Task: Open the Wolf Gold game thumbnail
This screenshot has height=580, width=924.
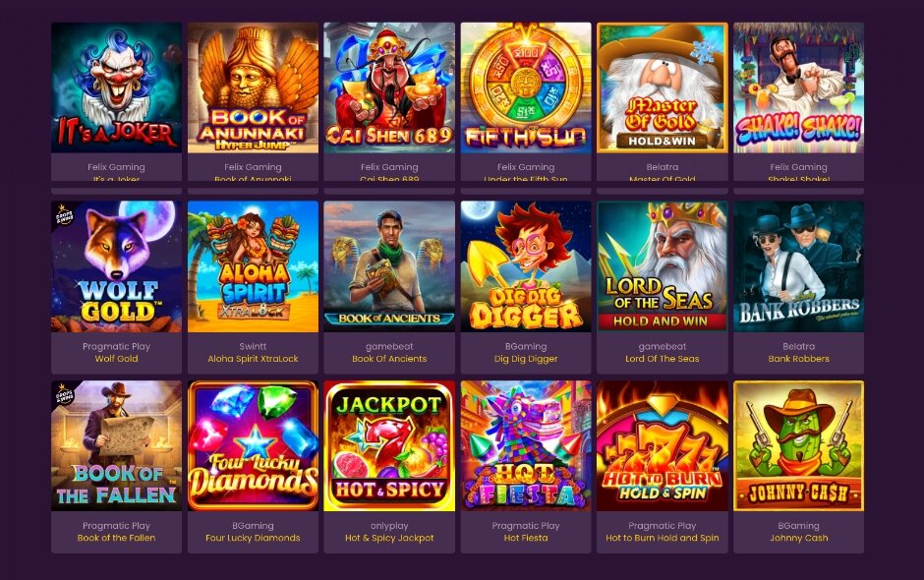Action: point(117,266)
